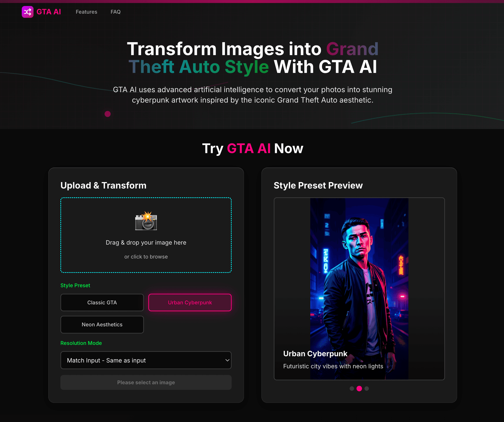Click the camera flash upload icon
This screenshot has width=504, height=422.
146,221
